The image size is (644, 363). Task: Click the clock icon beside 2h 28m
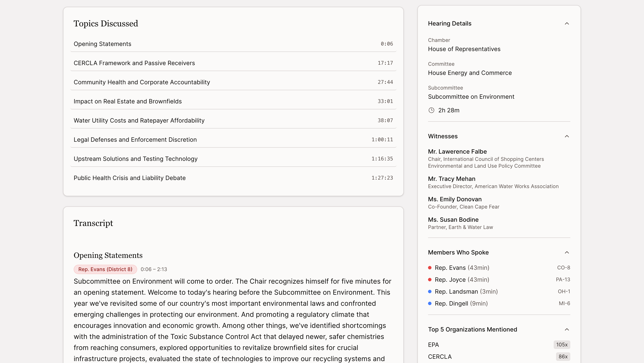pos(431,110)
